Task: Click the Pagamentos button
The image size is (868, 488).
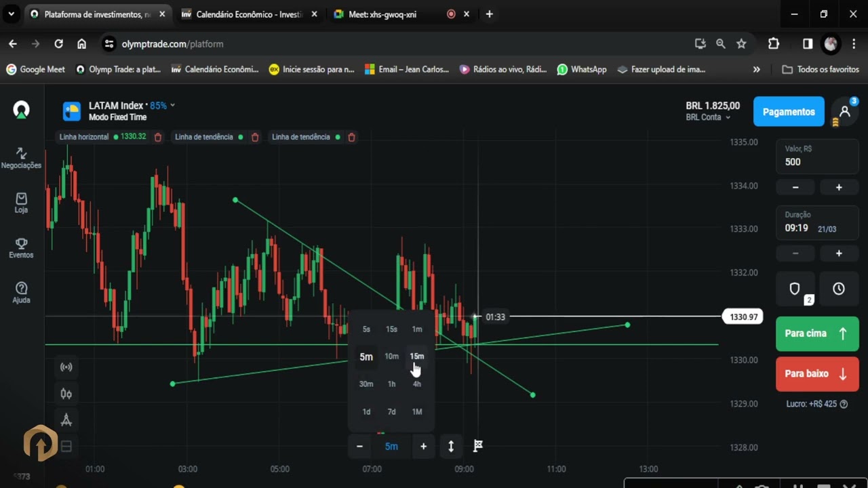Action: (789, 112)
